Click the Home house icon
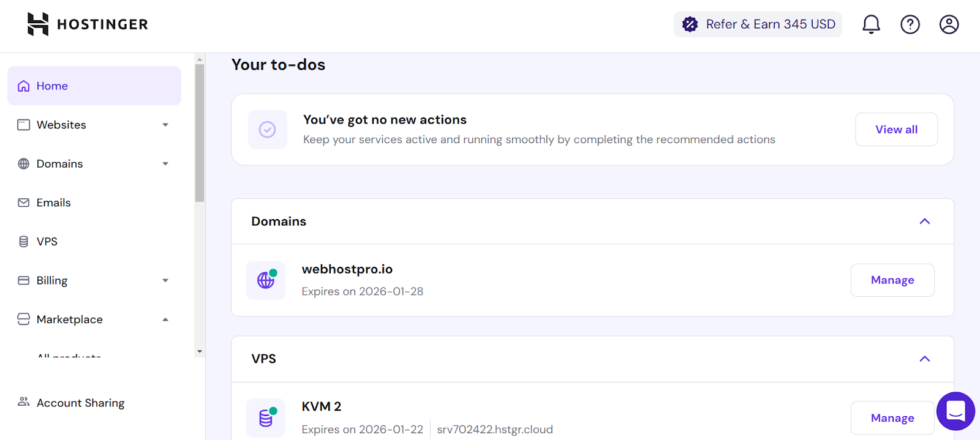The height and width of the screenshot is (440, 980). [x=23, y=86]
